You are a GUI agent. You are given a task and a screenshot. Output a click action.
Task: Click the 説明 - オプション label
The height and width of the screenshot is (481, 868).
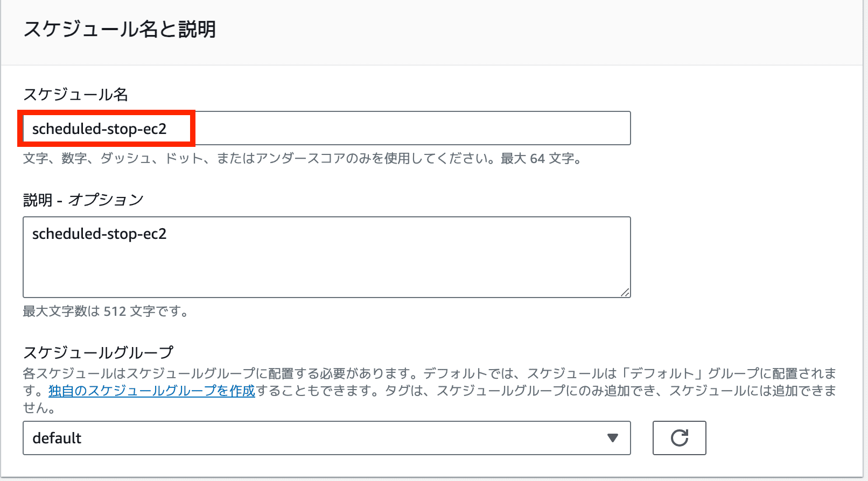pyautogui.click(x=83, y=200)
